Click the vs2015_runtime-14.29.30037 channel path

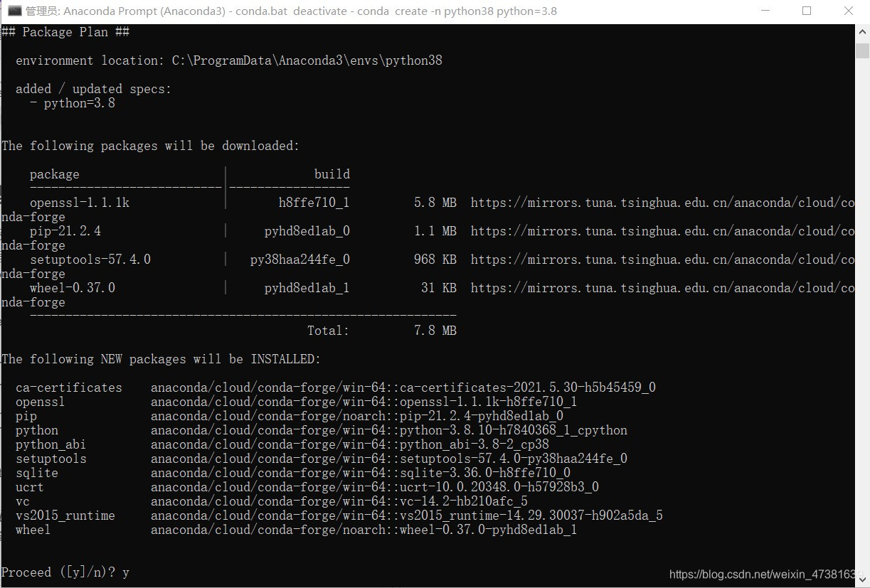click(x=407, y=515)
